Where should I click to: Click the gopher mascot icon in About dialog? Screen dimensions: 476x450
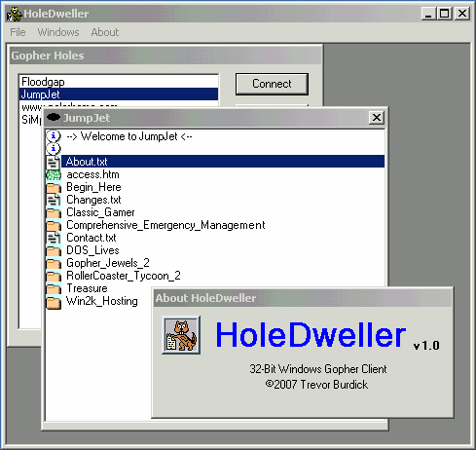pyautogui.click(x=181, y=335)
